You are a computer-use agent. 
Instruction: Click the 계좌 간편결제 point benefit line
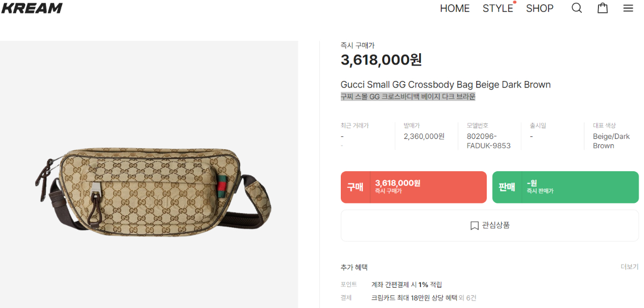pos(406,284)
